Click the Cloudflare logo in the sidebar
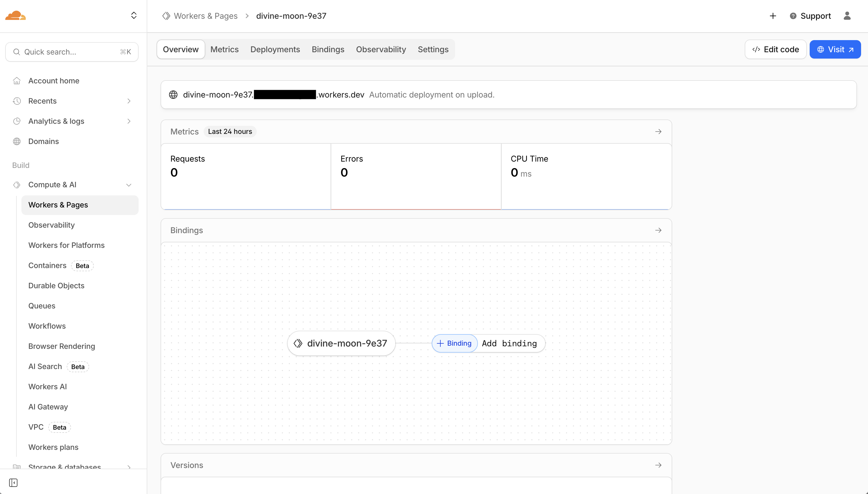Screen dimensions: 868x494 point(15,15)
